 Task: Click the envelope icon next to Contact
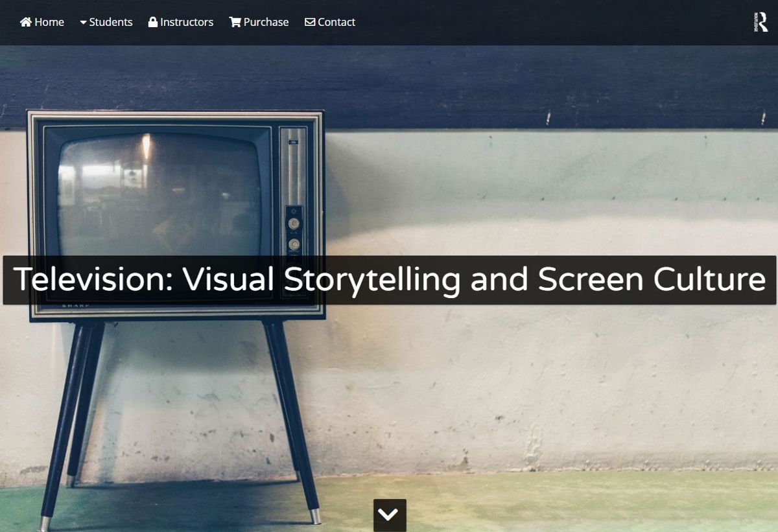[309, 21]
